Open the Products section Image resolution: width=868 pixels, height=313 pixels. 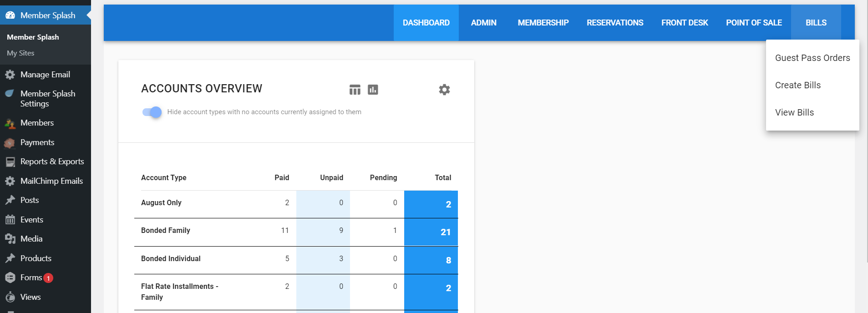(x=36, y=258)
